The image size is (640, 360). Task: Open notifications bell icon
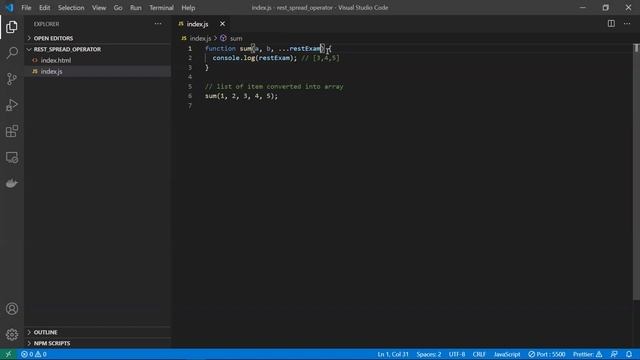pos(629,354)
